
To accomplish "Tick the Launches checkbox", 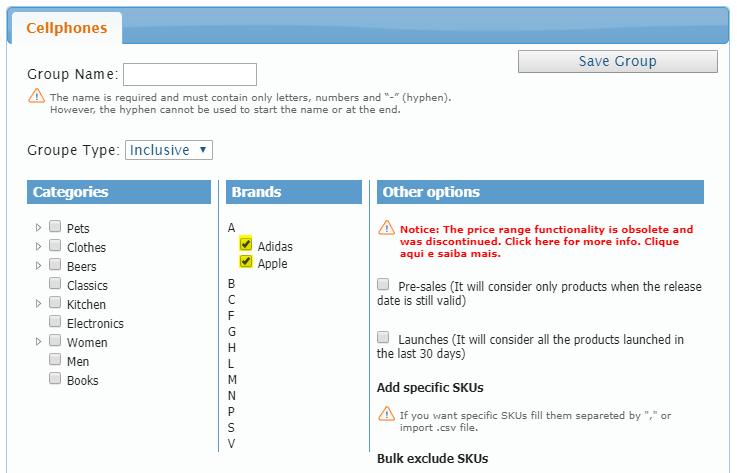I will (x=384, y=338).
